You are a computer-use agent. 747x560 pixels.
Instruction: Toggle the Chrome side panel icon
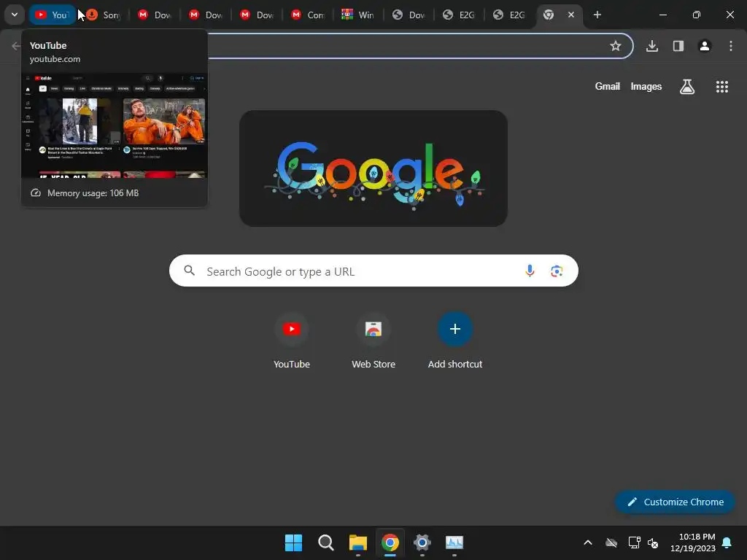(678, 46)
